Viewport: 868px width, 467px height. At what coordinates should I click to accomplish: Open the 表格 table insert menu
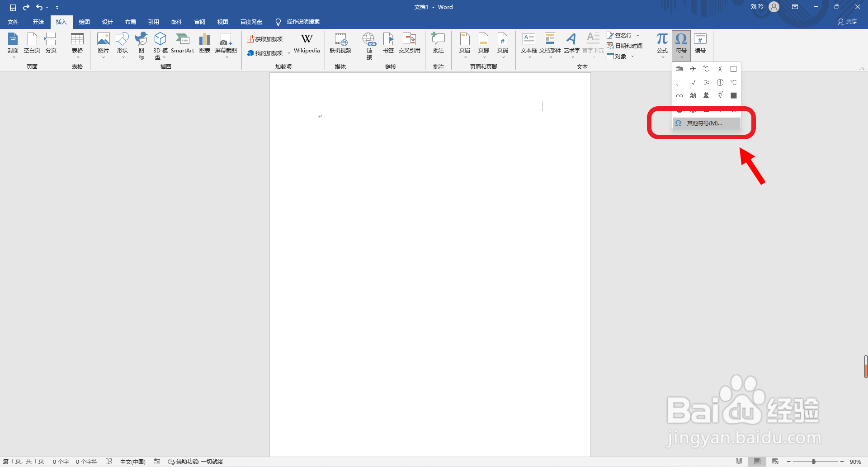point(77,44)
